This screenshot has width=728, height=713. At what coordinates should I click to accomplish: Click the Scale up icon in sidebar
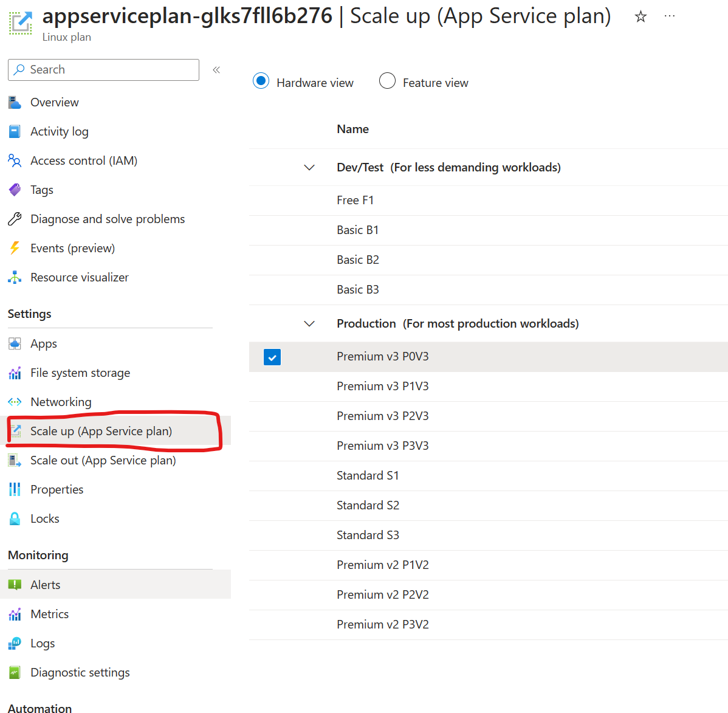tap(16, 431)
